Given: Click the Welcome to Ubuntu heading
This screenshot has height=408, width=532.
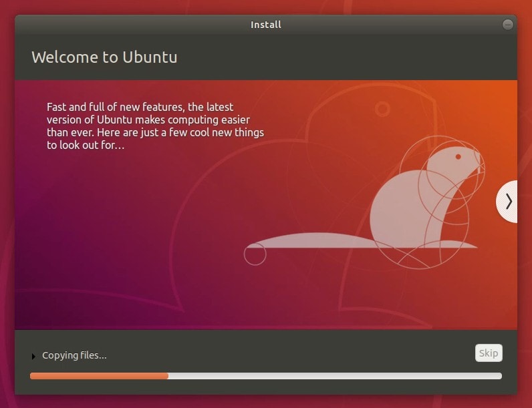Looking at the screenshot, I should 104,57.
